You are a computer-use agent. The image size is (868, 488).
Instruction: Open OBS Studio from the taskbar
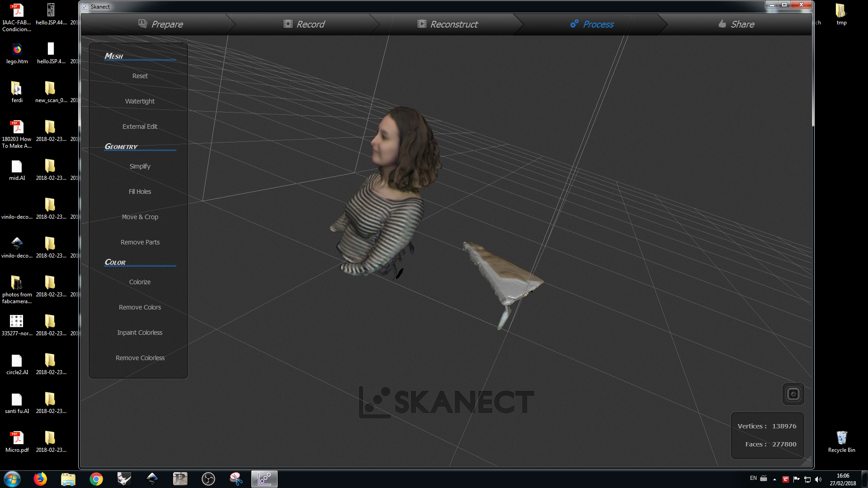tap(208, 479)
